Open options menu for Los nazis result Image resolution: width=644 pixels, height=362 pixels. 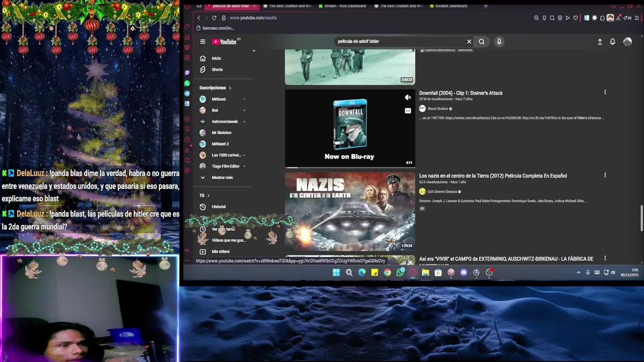point(605,175)
